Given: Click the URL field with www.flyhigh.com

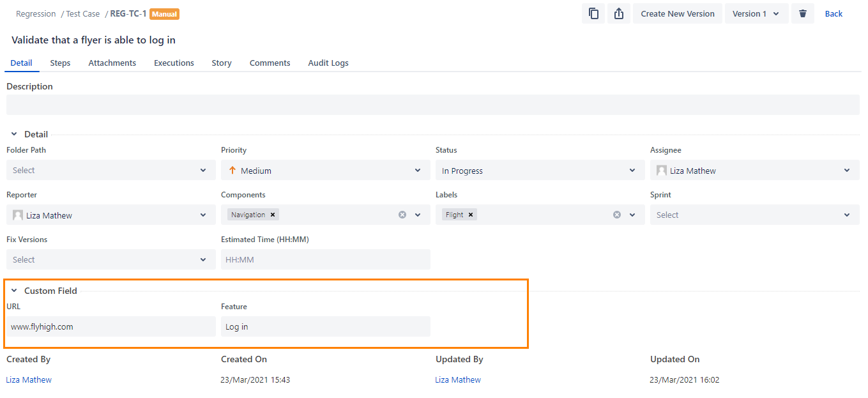Looking at the screenshot, I should (111, 326).
